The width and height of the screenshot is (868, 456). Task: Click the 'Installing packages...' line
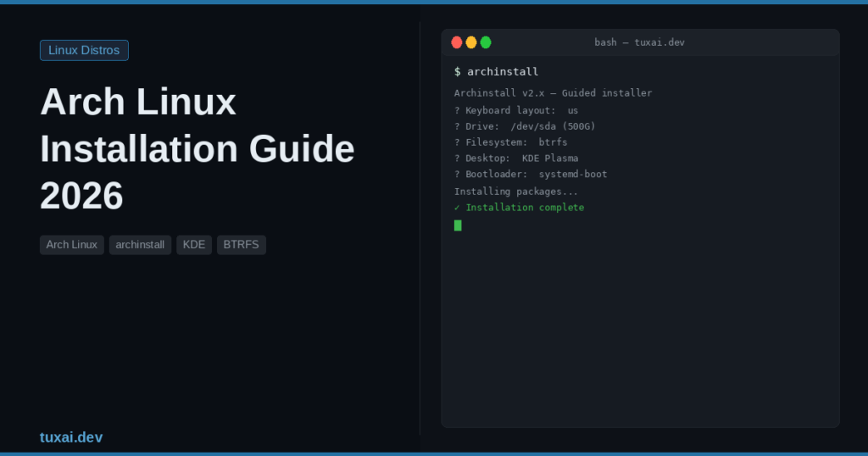[516, 192]
